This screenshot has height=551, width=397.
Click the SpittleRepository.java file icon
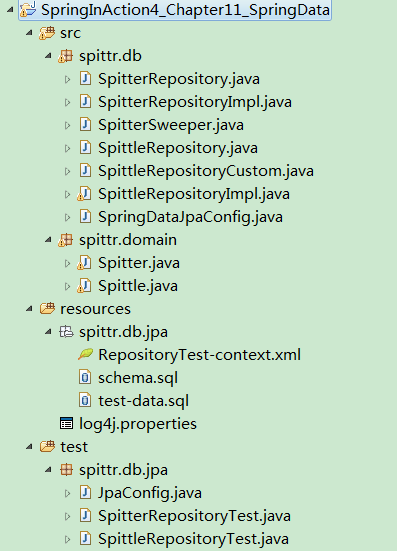click(85, 148)
